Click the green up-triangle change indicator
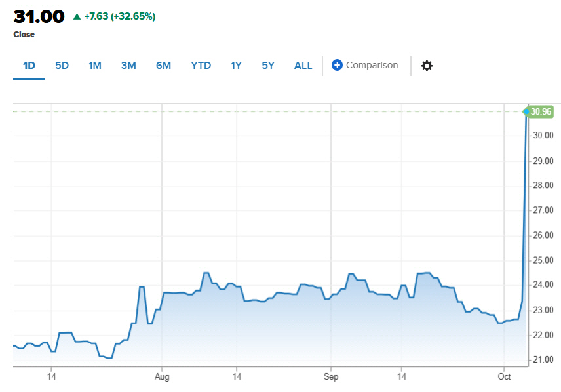Viewport: 561px width, 392px height. pos(77,16)
